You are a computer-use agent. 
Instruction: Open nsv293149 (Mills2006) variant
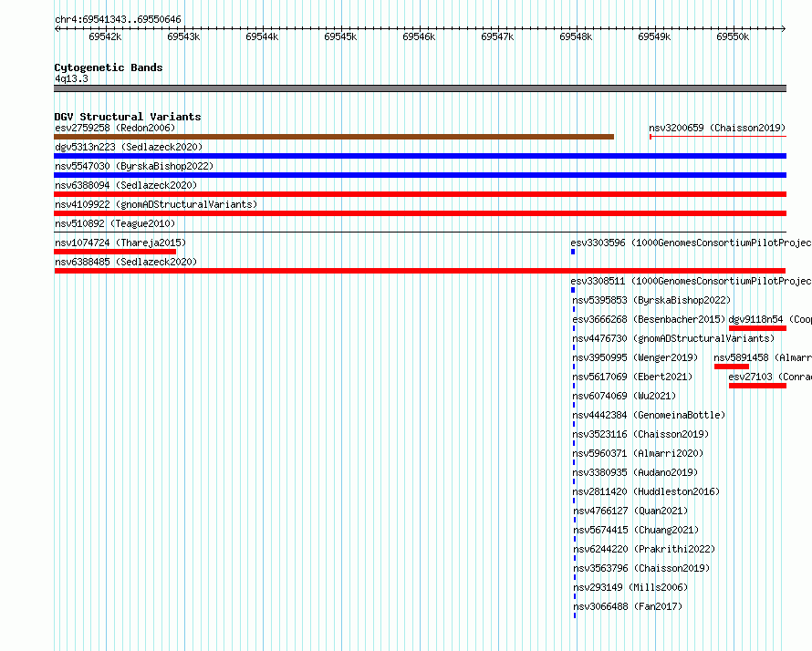click(x=630, y=587)
